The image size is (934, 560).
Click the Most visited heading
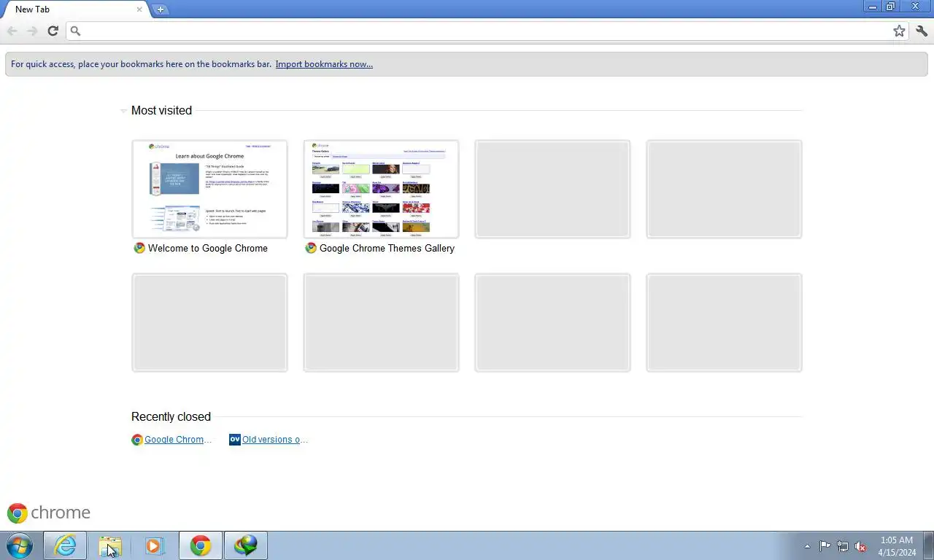point(161,110)
